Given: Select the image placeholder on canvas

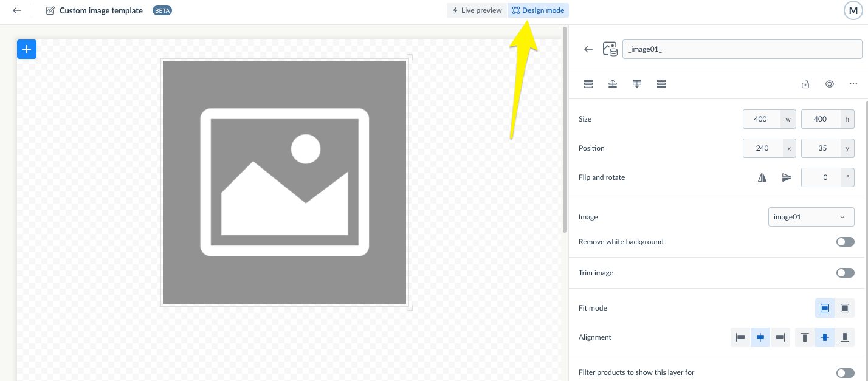Looking at the screenshot, I should (284, 182).
